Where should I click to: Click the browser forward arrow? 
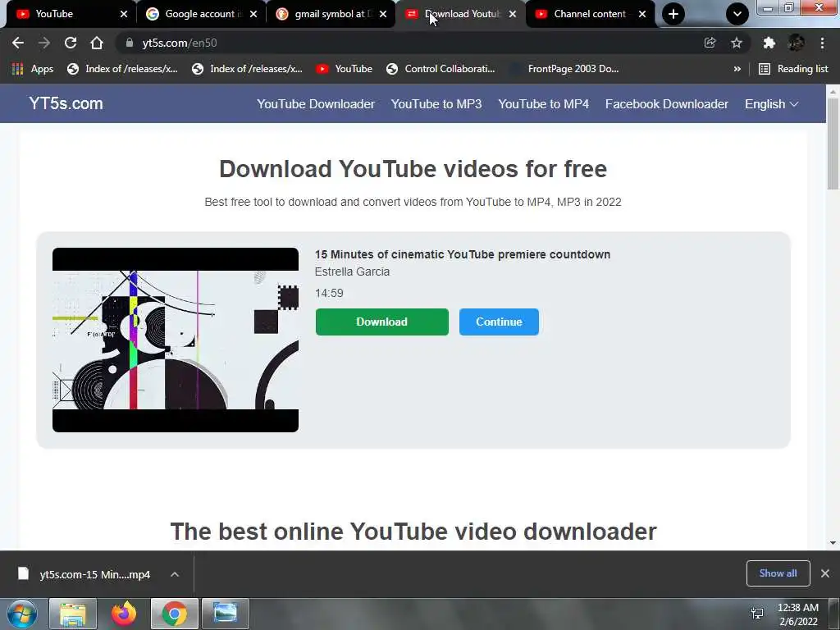tap(44, 43)
